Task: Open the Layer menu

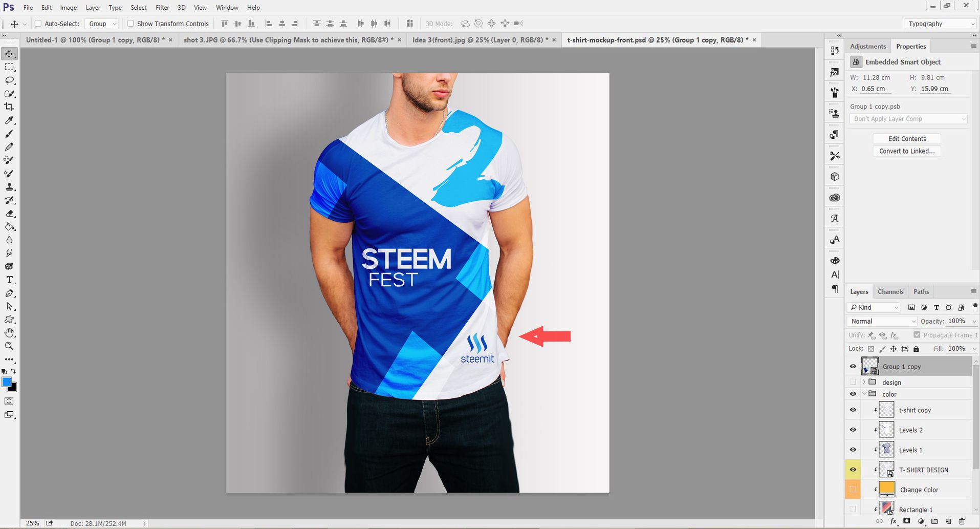Action: [93, 8]
